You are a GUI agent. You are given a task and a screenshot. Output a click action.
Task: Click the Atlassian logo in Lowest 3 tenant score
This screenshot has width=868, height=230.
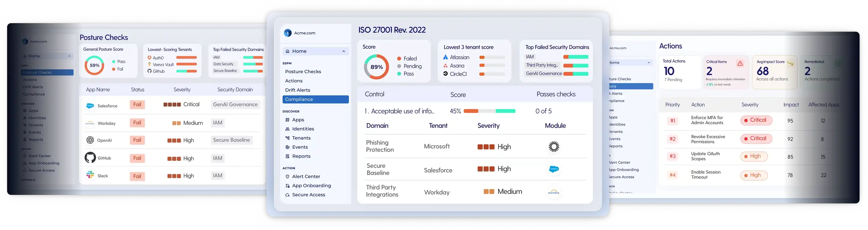point(446,57)
